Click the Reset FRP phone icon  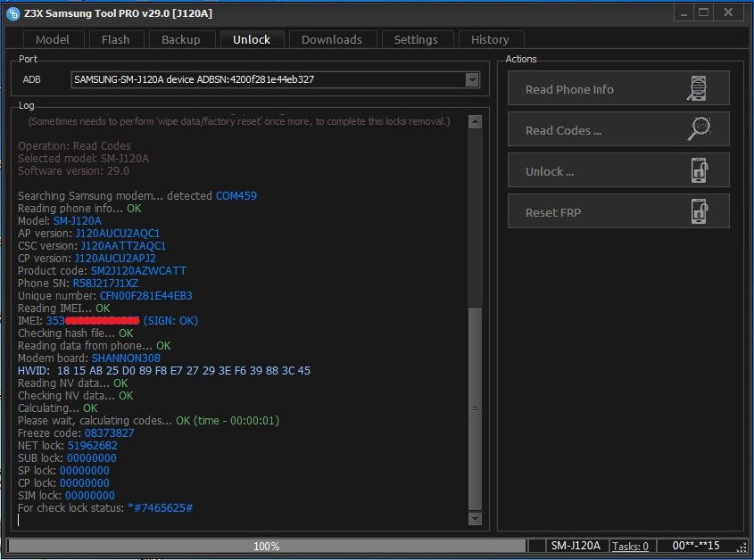[x=700, y=211]
